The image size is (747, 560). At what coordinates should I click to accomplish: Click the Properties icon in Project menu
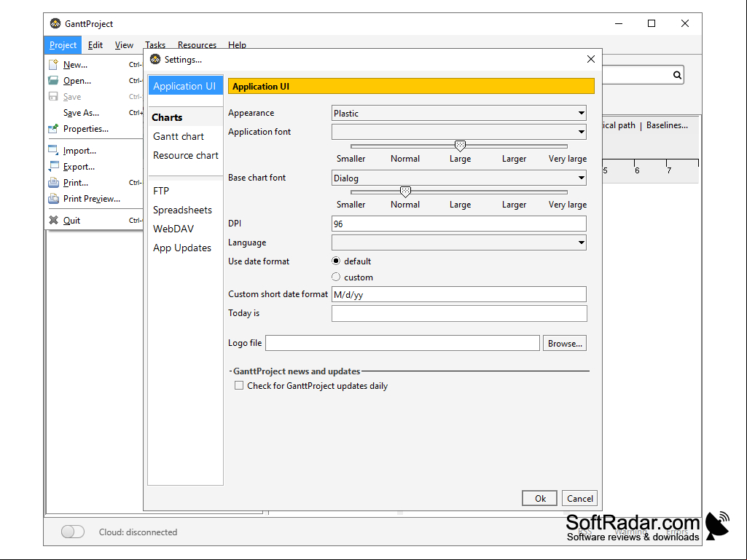pos(53,129)
